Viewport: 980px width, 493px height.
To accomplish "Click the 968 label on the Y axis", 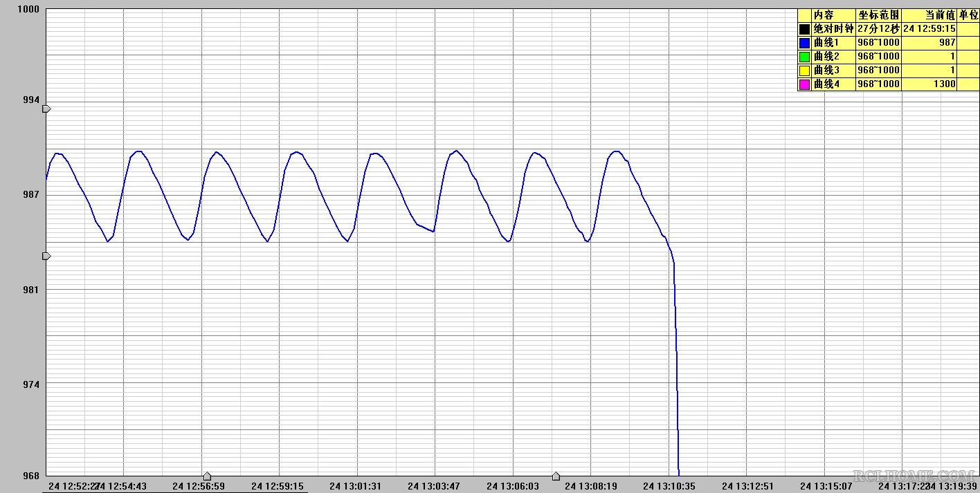I will (30, 476).
